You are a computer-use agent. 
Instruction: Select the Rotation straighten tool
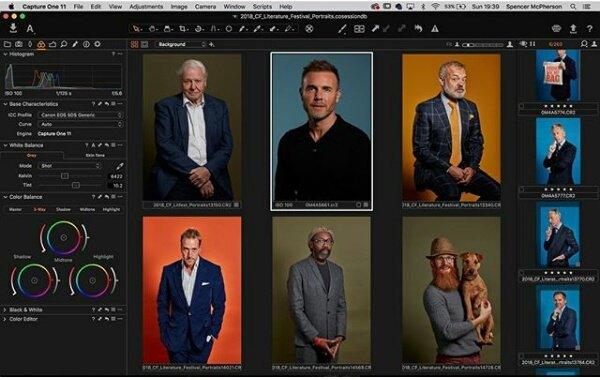pyautogui.click(x=199, y=29)
